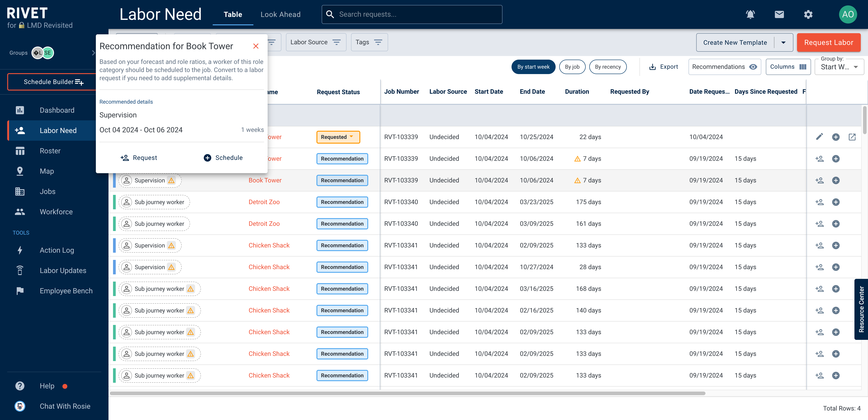Click the Employee Bench flag icon
The height and width of the screenshot is (420, 868).
pyautogui.click(x=20, y=291)
